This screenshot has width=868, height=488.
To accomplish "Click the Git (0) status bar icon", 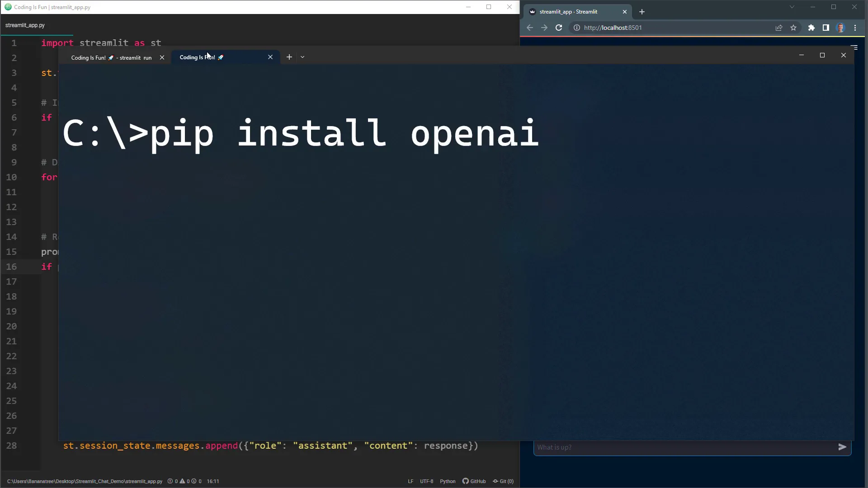I will [x=503, y=481].
